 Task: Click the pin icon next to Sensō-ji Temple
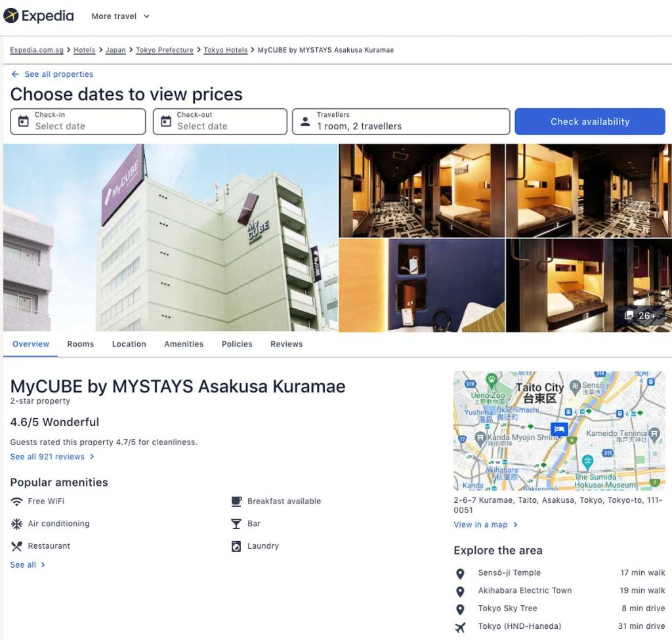(460, 574)
